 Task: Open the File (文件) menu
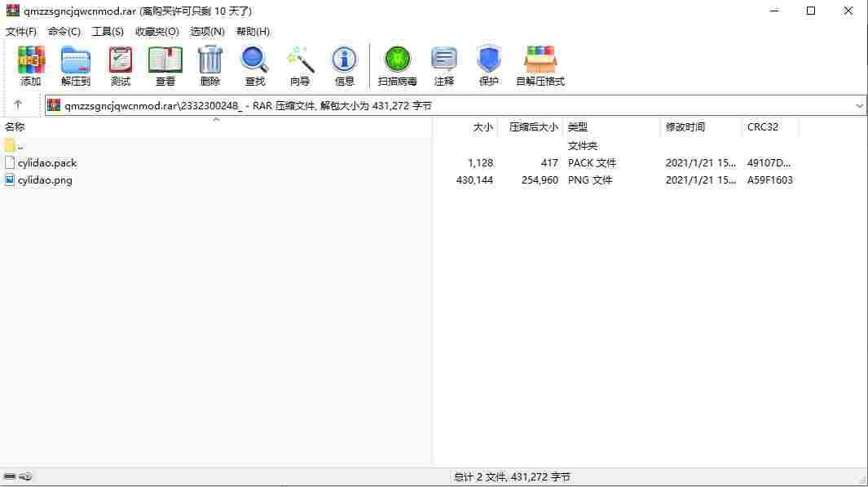pyautogui.click(x=21, y=32)
